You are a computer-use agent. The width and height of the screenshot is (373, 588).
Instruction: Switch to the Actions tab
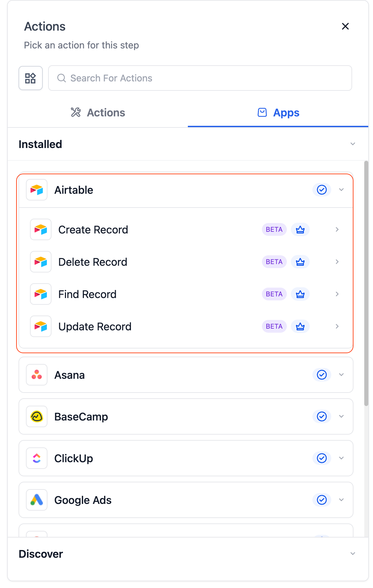click(98, 113)
